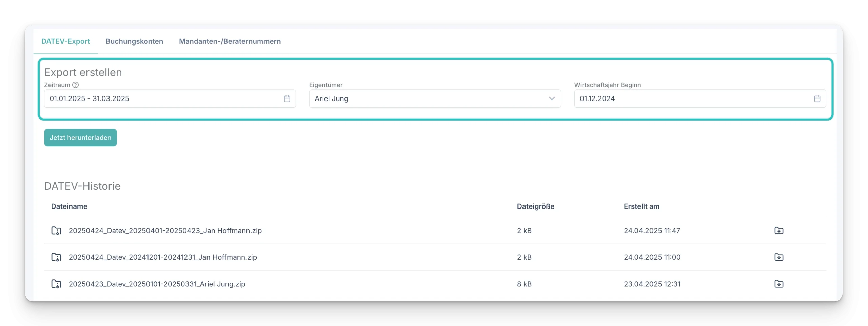Open calendar icon in Zeitraum field
868x326 pixels.
point(287,99)
